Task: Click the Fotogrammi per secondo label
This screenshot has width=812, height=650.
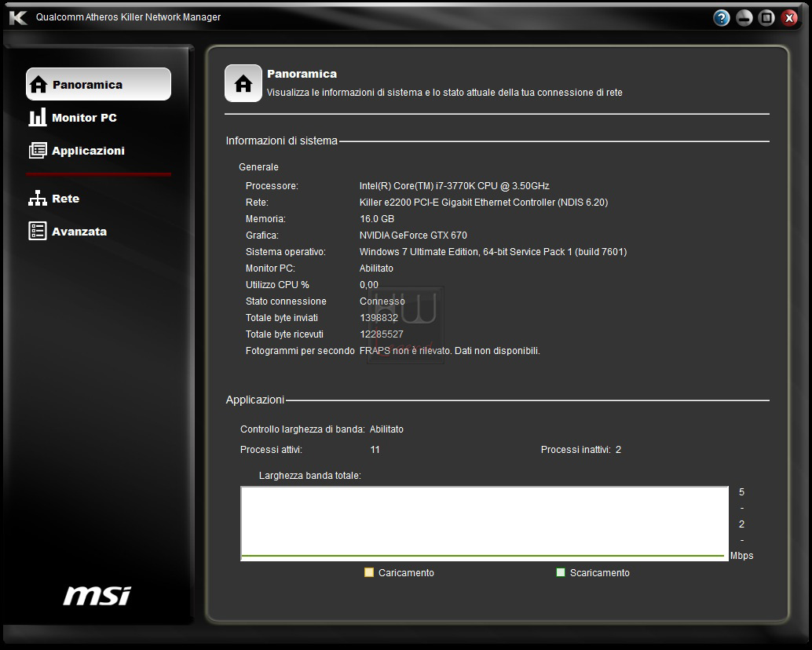Action: pyautogui.click(x=300, y=351)
